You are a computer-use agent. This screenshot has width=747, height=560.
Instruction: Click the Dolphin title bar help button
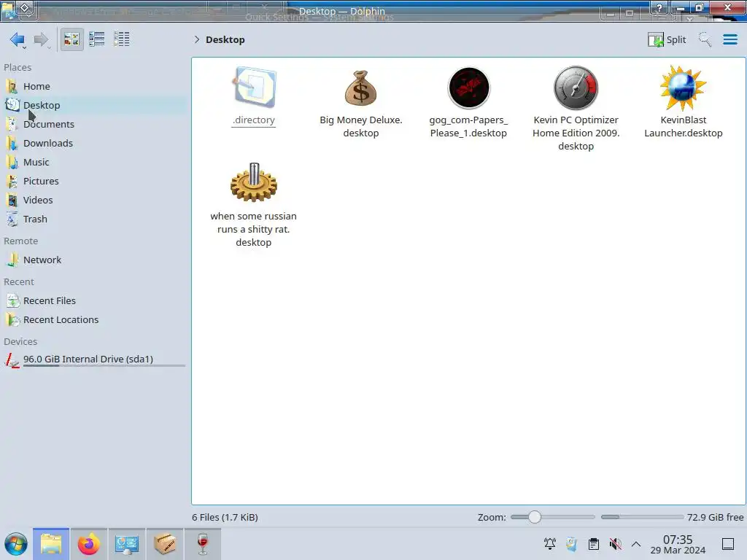(659, 8)
